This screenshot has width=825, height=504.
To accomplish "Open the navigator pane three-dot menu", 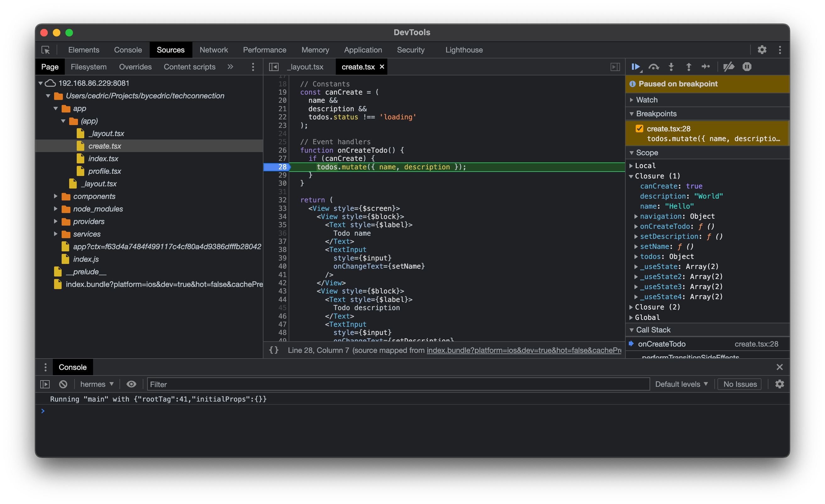I will click(253, 67).
